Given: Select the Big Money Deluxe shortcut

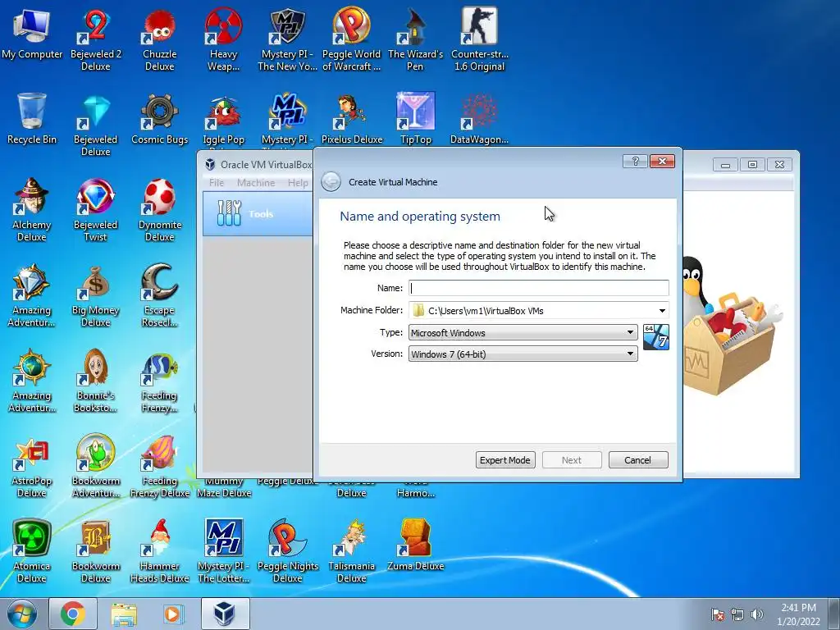Looking at the screenshot, I should tap(96, 295).
